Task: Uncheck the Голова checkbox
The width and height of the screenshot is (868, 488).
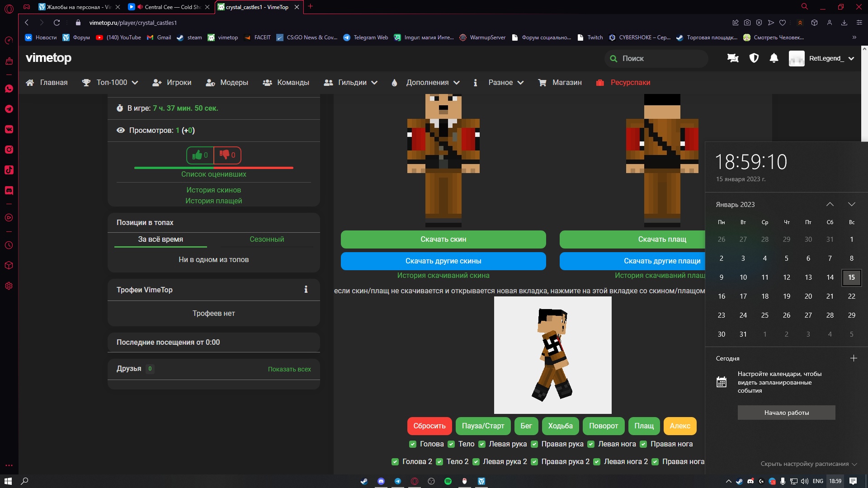Action: 413,444
